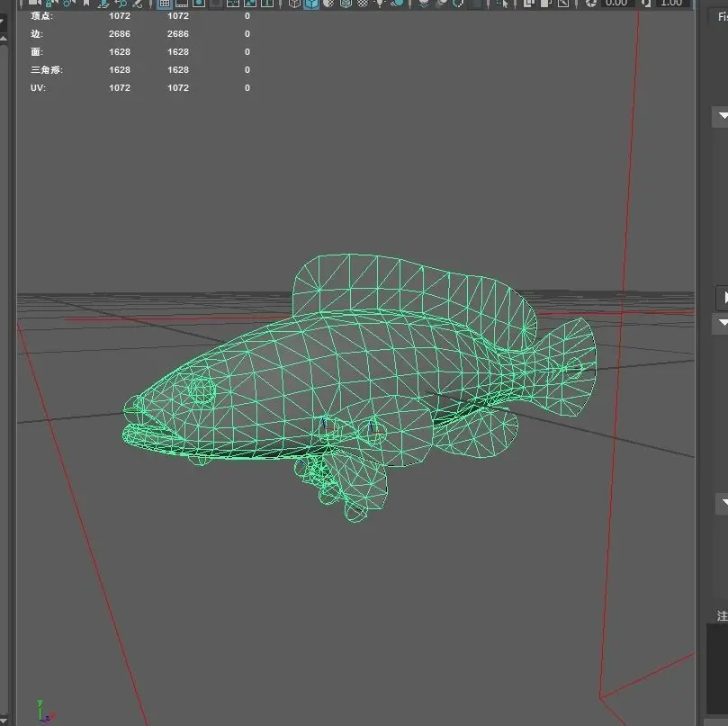This screenshot has height=726, width=728.
Task: Click the UV: heads-up label
Action: [x=38, y=88]
